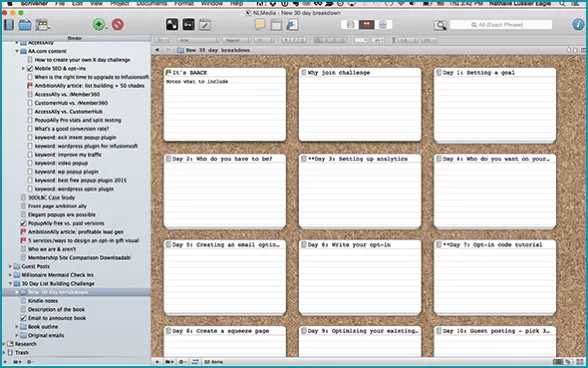Open the Collections folder icon in toolbar
The height and width of the screenshot is (368, 588).
25,25
